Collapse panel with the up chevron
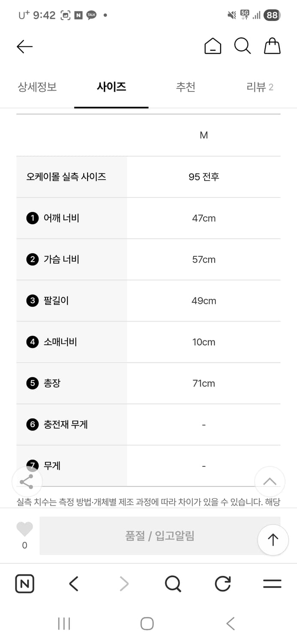Viewport: 297px width, 644px height. pyautogui.click(x=270, y=481)
